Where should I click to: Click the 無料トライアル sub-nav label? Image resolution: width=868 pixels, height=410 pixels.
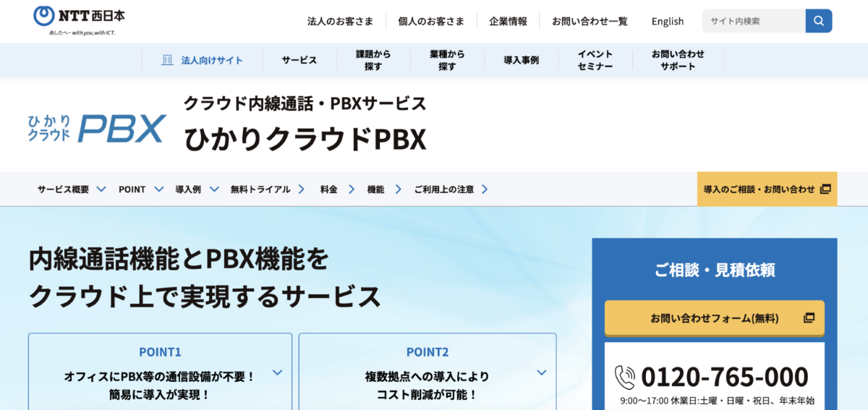[260, 189]
